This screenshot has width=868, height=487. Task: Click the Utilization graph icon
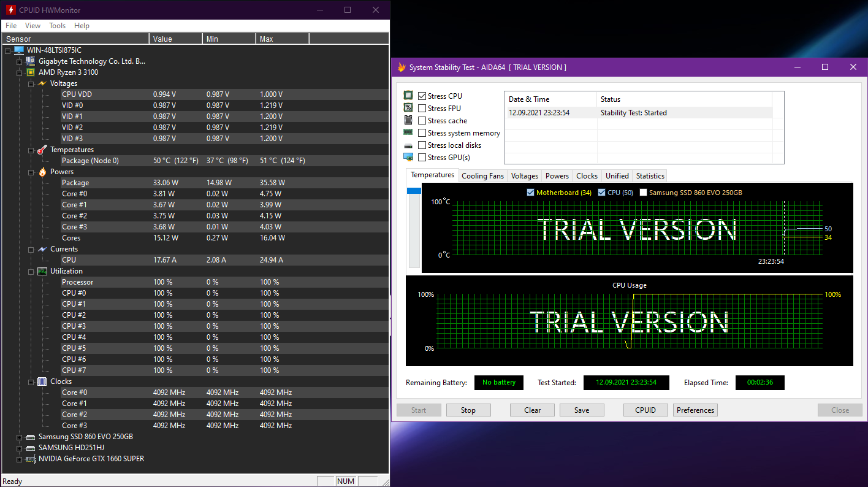(42, 271)
